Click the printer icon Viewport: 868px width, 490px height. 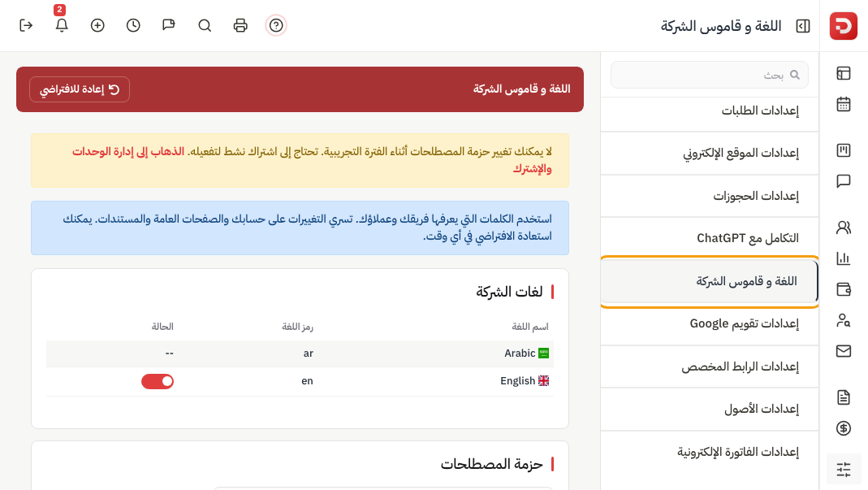[240, 25]
